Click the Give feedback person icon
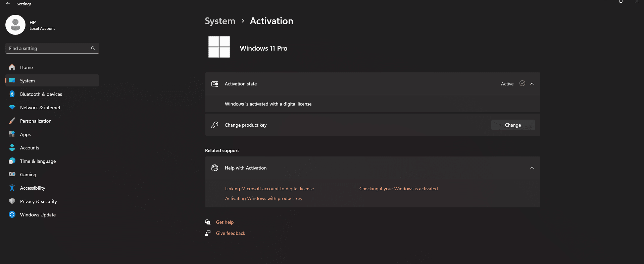Screen dimensions: 644x264 point(208,233)
